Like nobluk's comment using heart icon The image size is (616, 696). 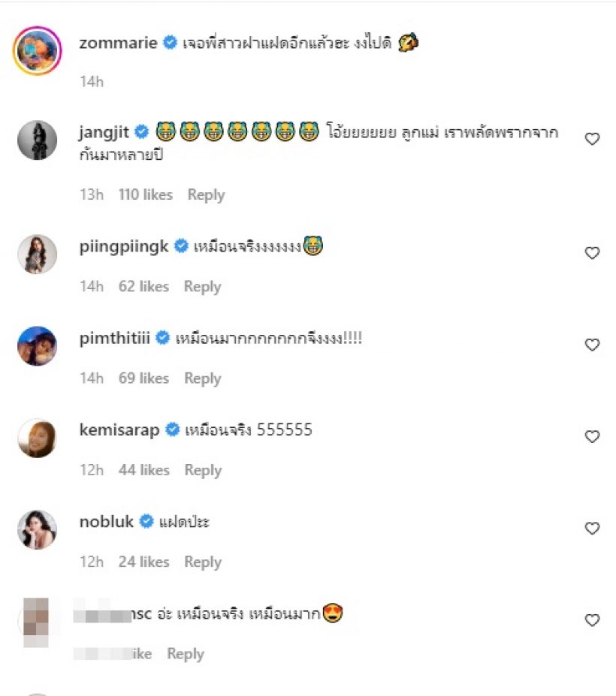[x=592, y=529]
